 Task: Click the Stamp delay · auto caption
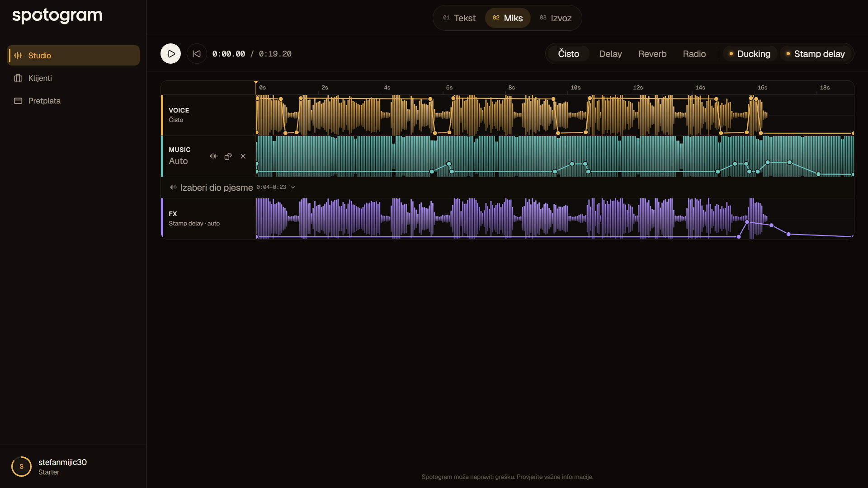(194, 224)
